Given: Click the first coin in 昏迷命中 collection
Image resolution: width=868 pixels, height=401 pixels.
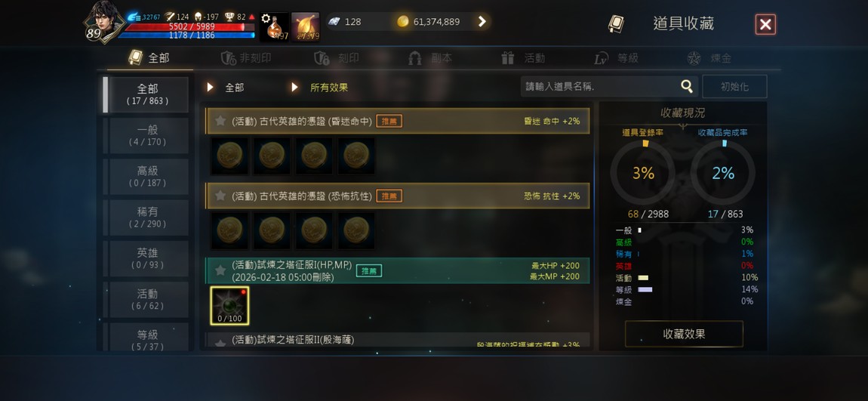Looking at the screenshot, I should tap(229, 156).
